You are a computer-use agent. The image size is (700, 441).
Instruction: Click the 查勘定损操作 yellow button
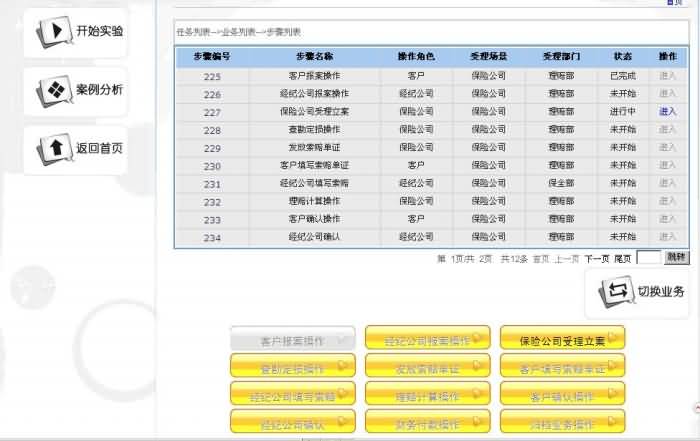(292, 366)
